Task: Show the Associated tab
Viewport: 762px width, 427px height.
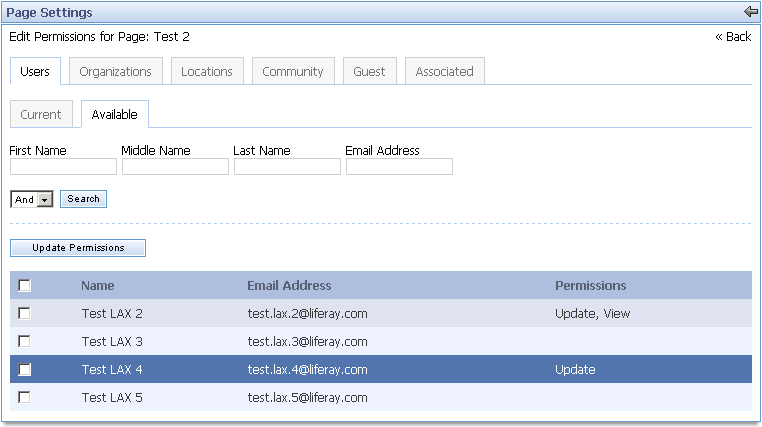Action: click(x=444, y=72)
